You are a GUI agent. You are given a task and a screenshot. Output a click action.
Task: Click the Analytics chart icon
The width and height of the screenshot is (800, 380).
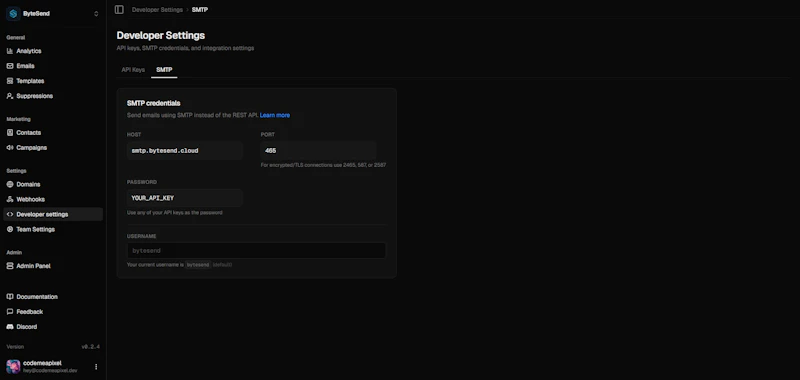tap(10, 51)
